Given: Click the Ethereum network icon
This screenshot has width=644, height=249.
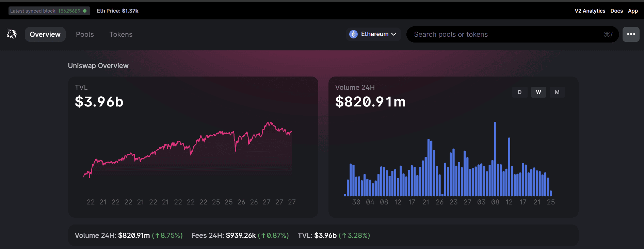Looking at the screenshot, I should [353, 34].
